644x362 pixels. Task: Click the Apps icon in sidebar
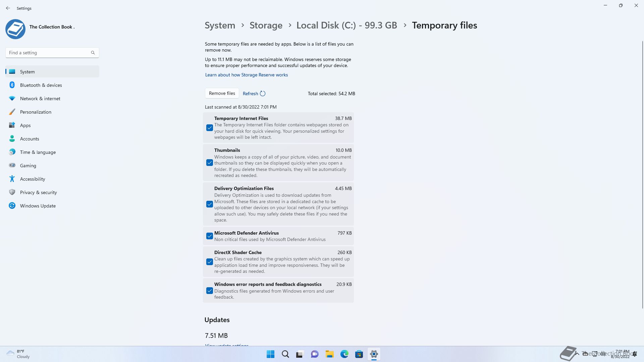[x=12, y=125]
